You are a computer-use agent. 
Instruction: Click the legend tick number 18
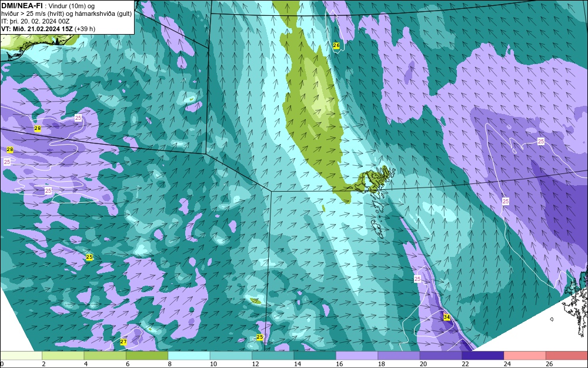381,364
